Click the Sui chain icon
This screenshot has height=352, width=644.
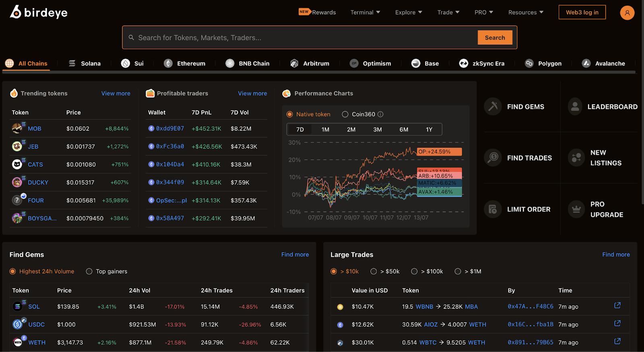[126, 63]
